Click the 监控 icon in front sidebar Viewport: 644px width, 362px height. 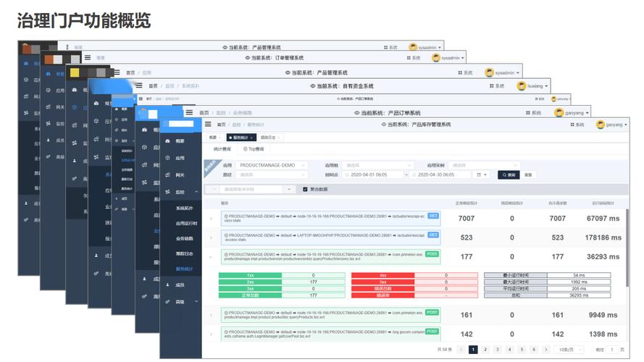[167, 192]
